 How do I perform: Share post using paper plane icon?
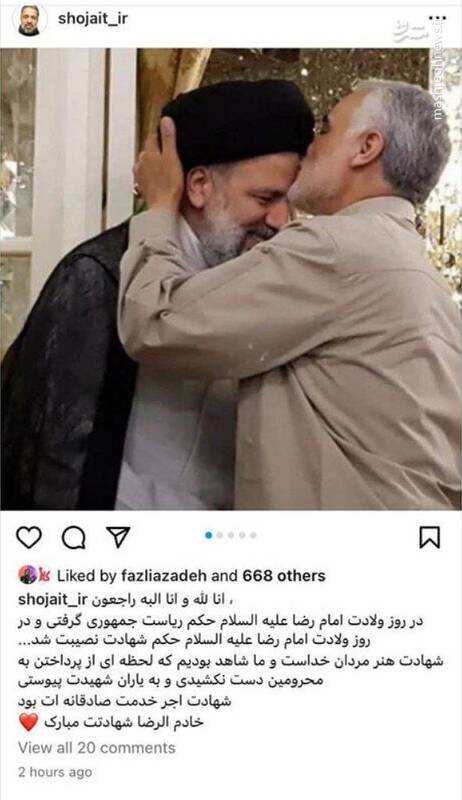(x=118, y=537)
